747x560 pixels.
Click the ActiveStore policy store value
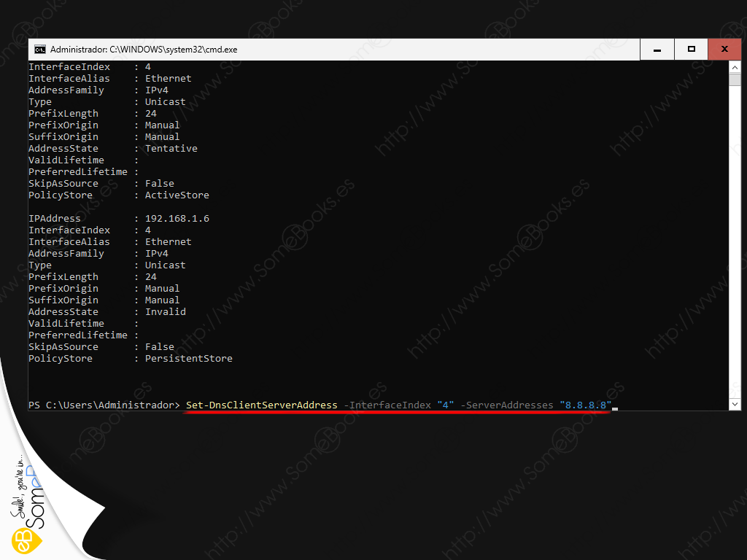click(177, 195)
